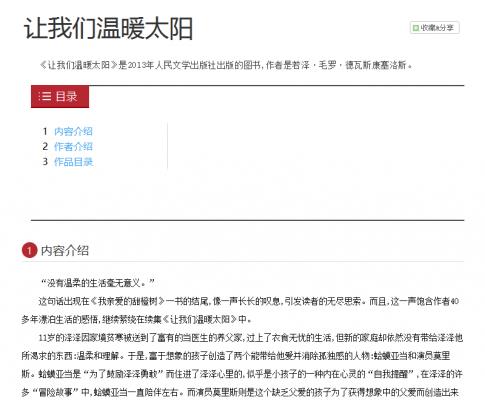The height and width of the screenshot is (400, 485).
Task: Click contents number 3 beside 作品目录
Action: coord(45,162)
